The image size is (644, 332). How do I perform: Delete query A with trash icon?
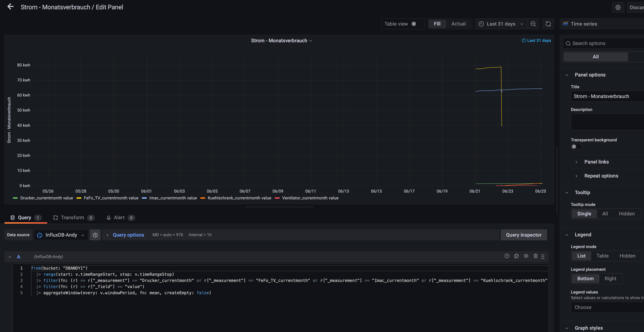(535, 256)
